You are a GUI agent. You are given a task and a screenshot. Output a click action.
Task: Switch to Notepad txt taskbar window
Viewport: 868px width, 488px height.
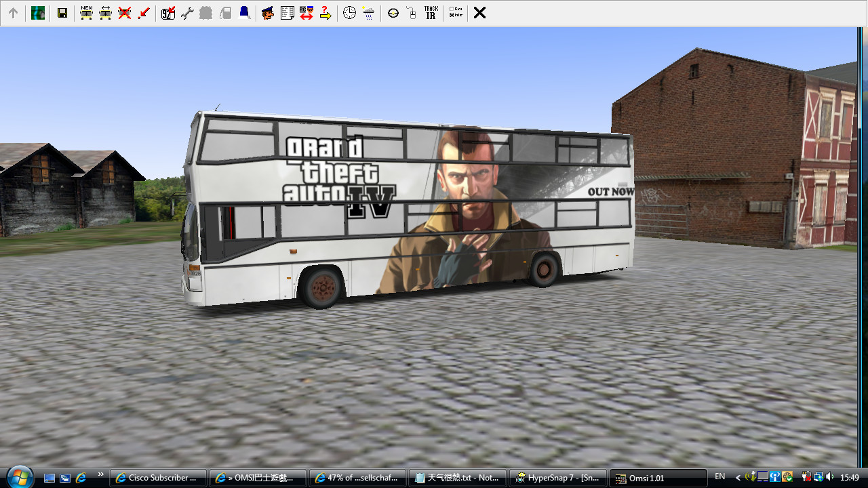click(458, 478)
